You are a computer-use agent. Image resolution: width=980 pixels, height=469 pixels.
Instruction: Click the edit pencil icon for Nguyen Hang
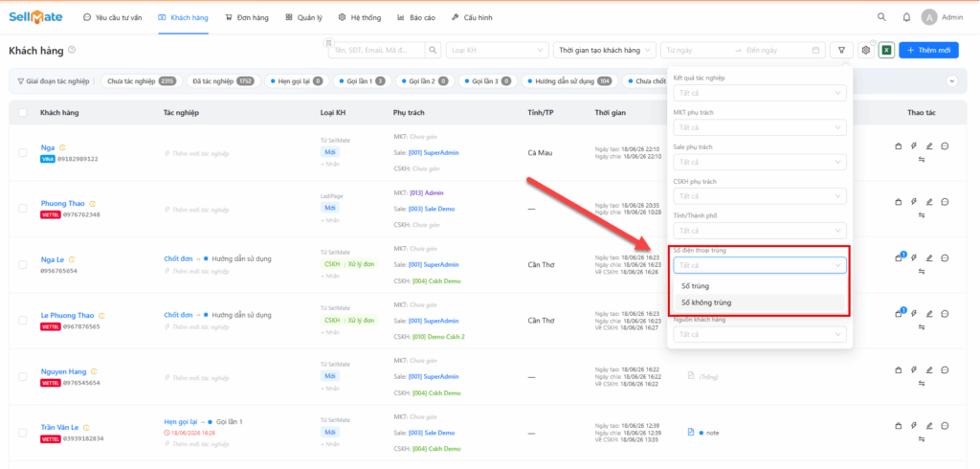click(928, 369)
